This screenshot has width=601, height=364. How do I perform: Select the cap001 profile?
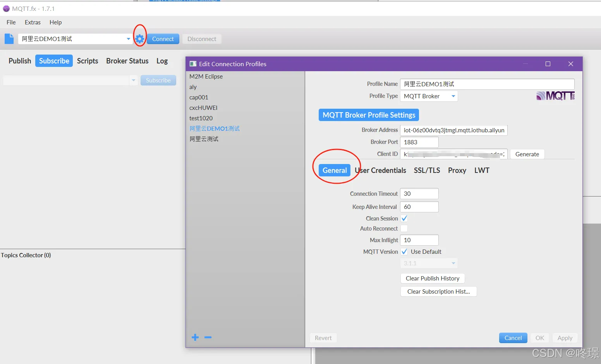pyautogui.click(x=199, y=97)
